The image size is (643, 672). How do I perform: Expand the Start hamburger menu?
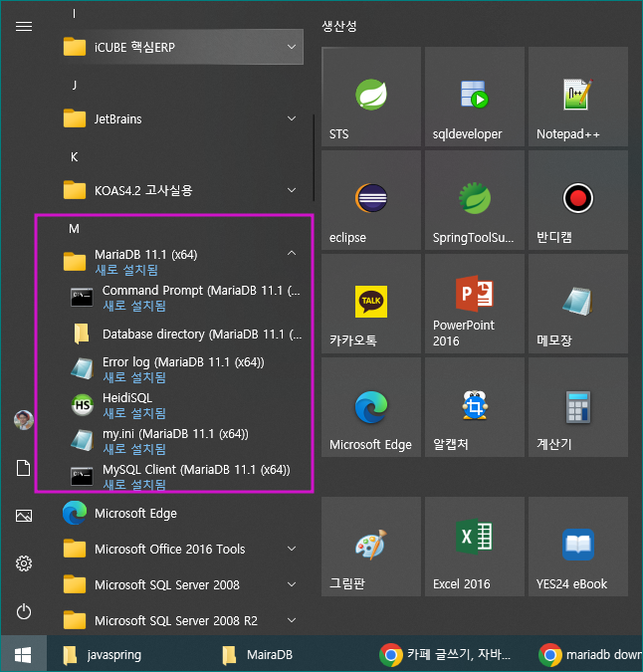click(24, 27)
